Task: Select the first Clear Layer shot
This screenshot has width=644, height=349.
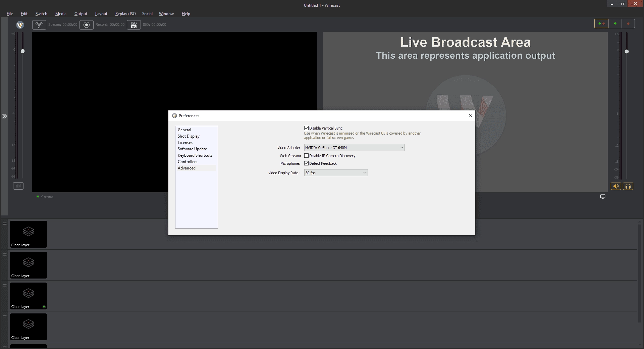Action: tap(29, 234)
